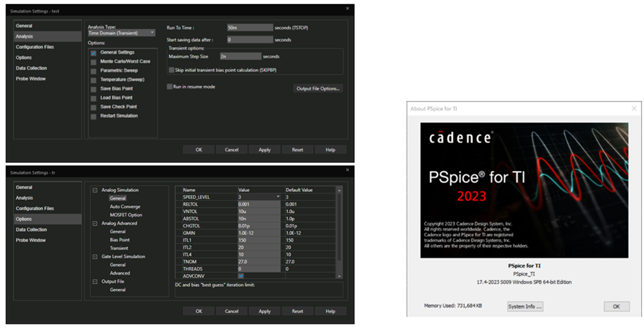Collapse the Output File tree node

(x=95, y=282)
